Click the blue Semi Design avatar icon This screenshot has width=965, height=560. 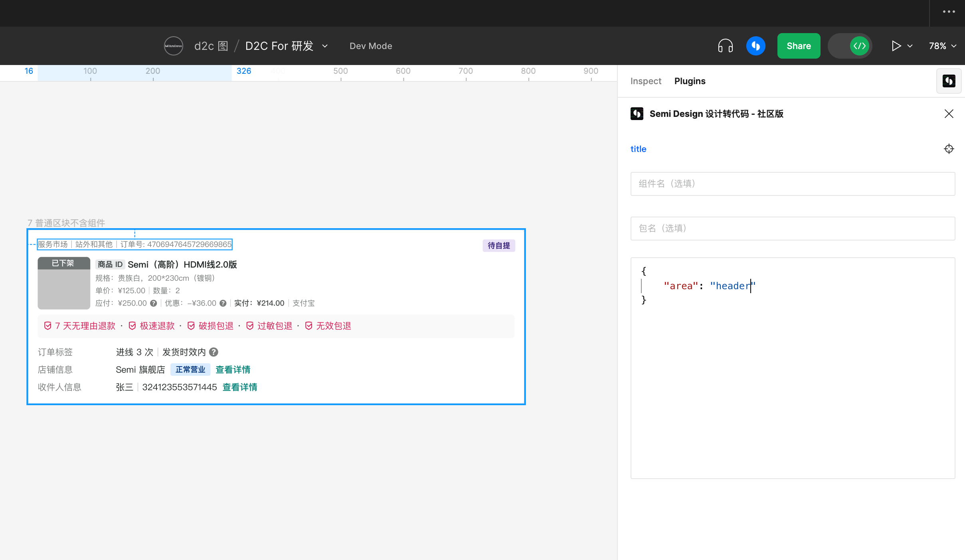pyautogui.click(x=755, y=46)
